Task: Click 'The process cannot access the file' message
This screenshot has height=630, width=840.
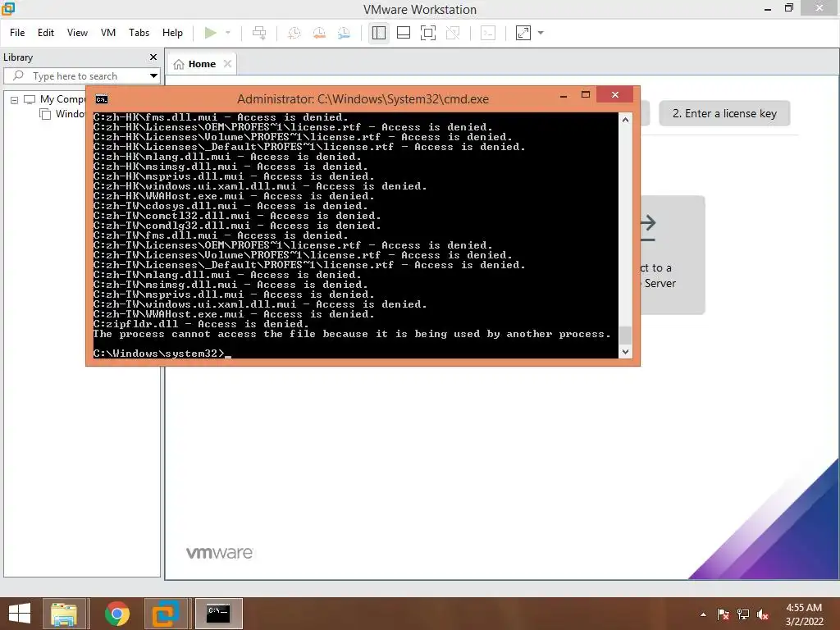Action: (x=352, y=334)
